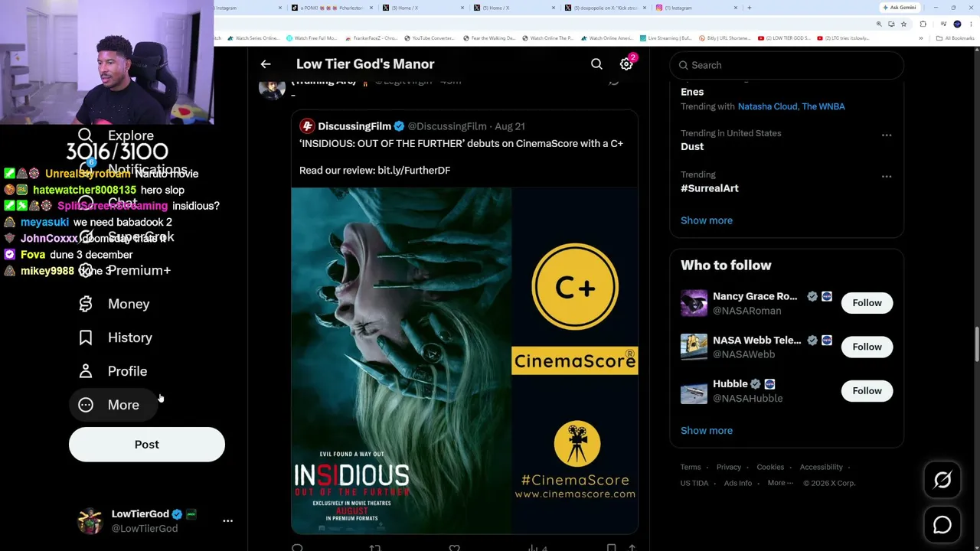Click the Chrome profile avatar icon
The width and height of the screenshot is (980, 551).
point(957,24)
